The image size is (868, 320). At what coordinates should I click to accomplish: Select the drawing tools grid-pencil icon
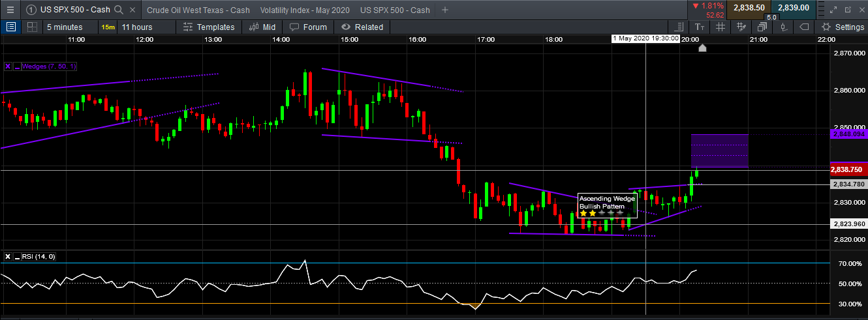741,27
